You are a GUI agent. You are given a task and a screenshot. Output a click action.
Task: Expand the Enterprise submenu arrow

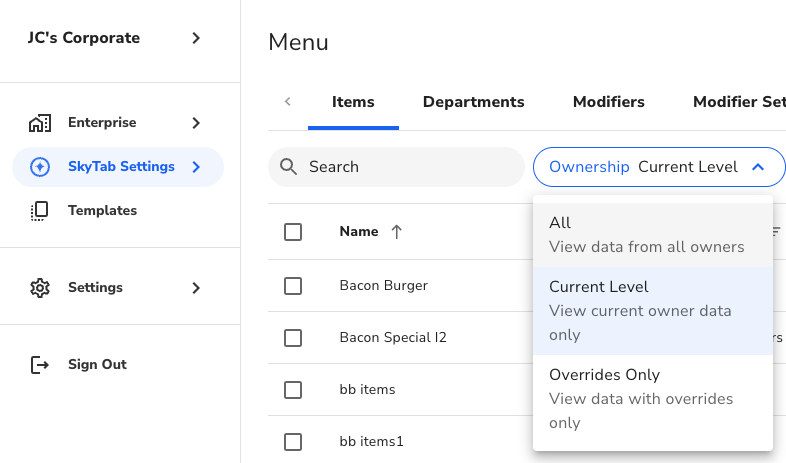coord(196,123)
